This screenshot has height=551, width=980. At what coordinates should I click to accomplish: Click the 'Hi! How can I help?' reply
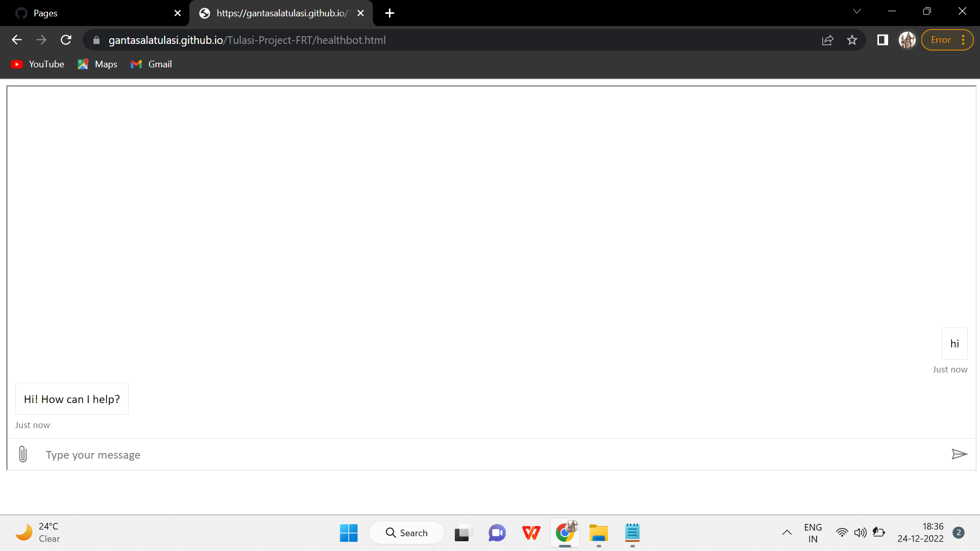click(72, 399)
